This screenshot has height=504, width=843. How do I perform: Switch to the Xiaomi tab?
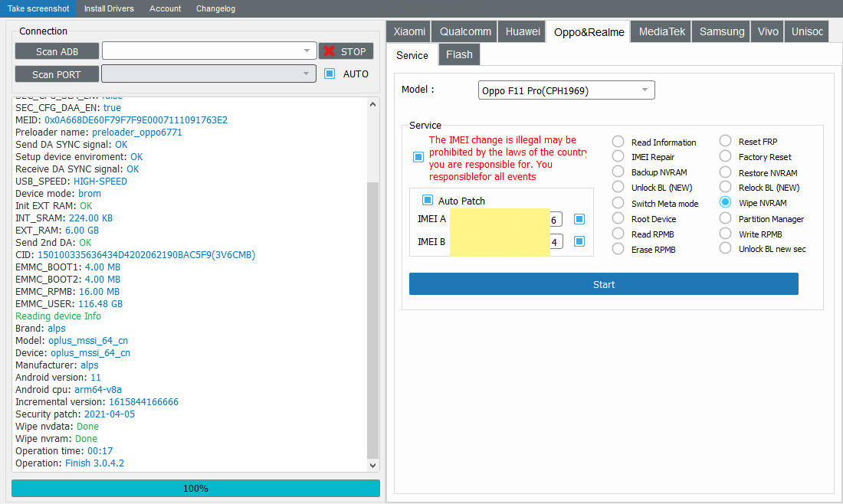coord(409,31)
